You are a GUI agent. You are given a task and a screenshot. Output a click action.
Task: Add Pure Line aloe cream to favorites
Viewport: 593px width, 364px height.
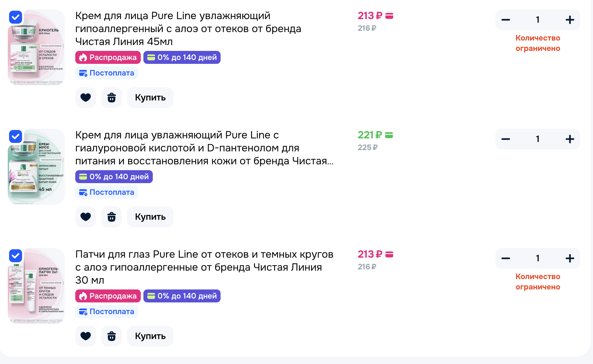pos(86,98)
